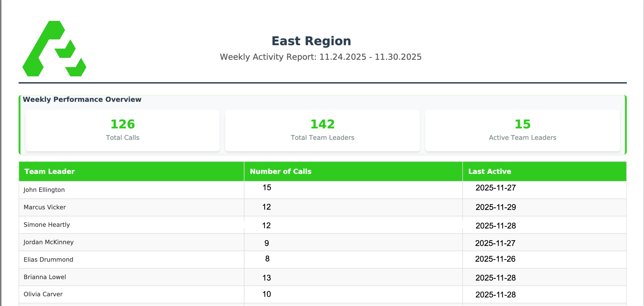Select Olivia Carver in the table
This screenshot has width=644, height=306.
[x=43, y=294]
